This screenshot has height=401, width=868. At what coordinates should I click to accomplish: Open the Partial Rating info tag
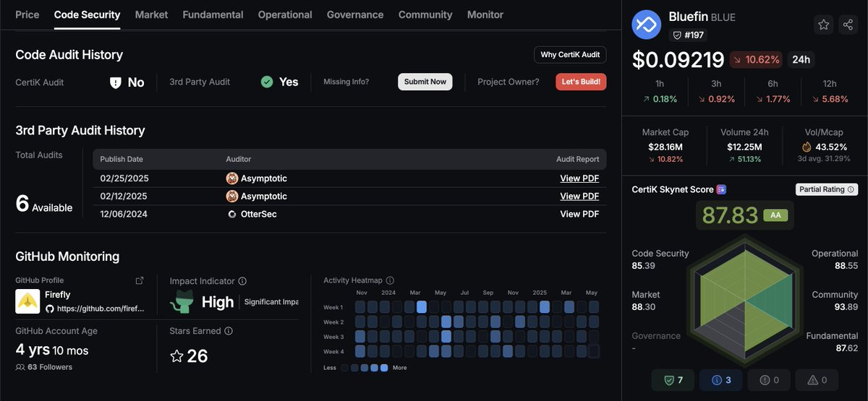pyautogui.click(x=826, y=189)
